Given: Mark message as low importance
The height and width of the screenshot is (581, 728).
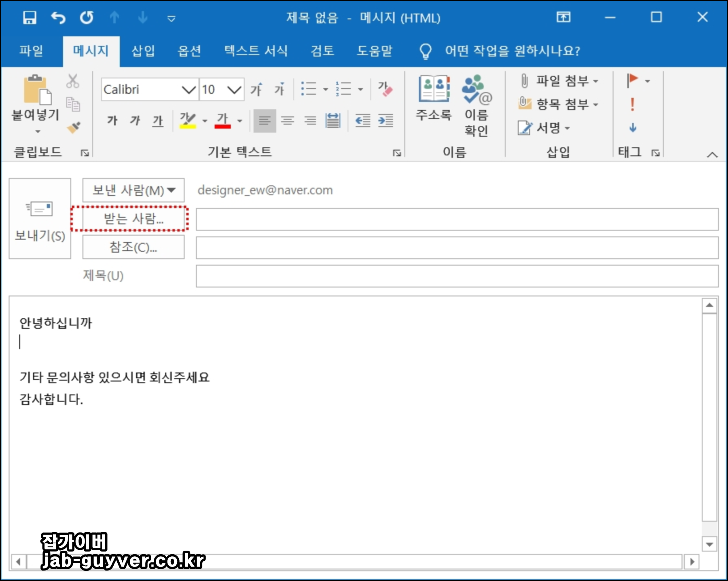Looking at the screenshot, I should (x=633, y=128).
